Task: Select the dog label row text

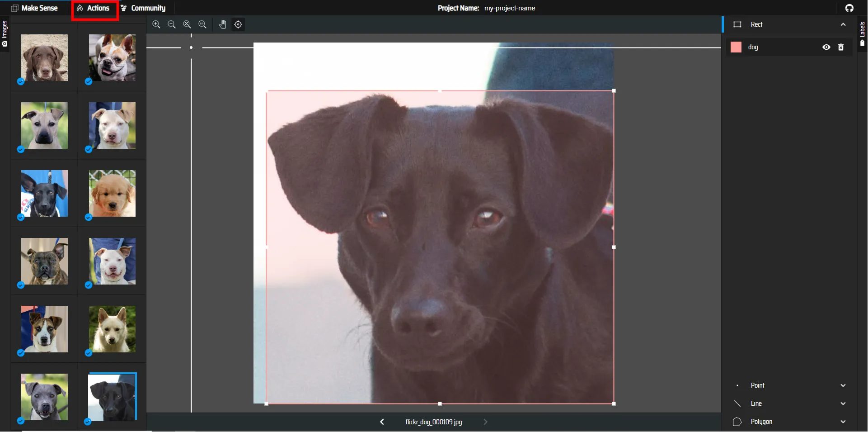Action: 753,47
